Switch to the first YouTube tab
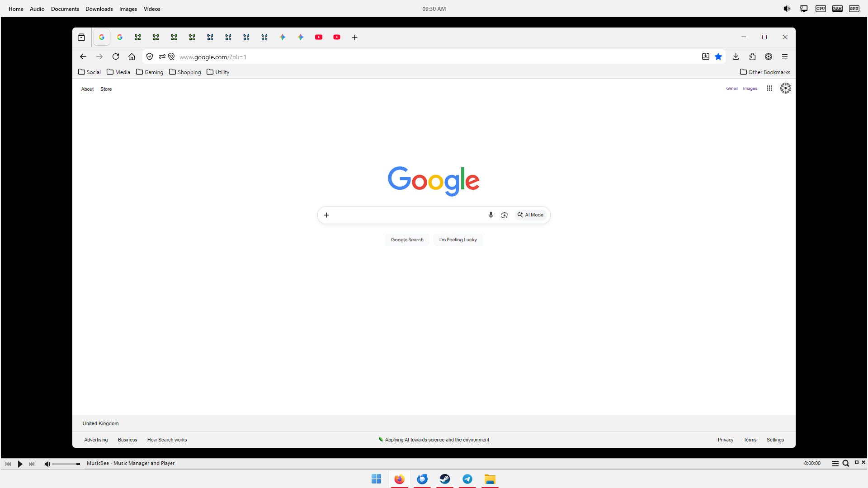This screenshot has width=868, height=488. 319,37
